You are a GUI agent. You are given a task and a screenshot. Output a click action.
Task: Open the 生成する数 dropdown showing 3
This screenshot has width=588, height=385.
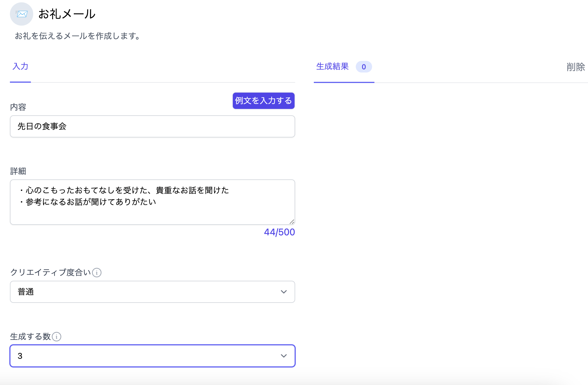click(x=152, y=356)
